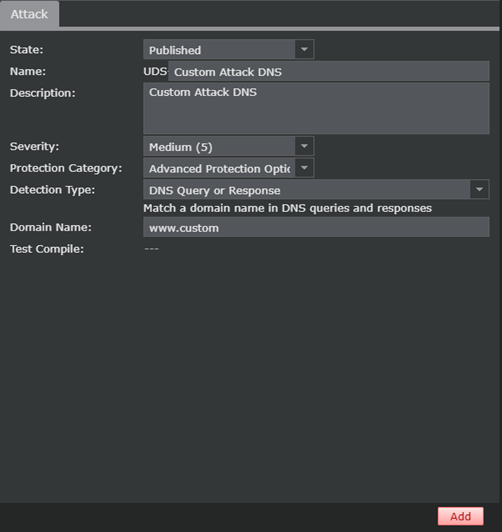The height and width of the screenshot is (532, 502).
Task: Select the 'Test Compile:' label
Action: click(x=47, y=249)
